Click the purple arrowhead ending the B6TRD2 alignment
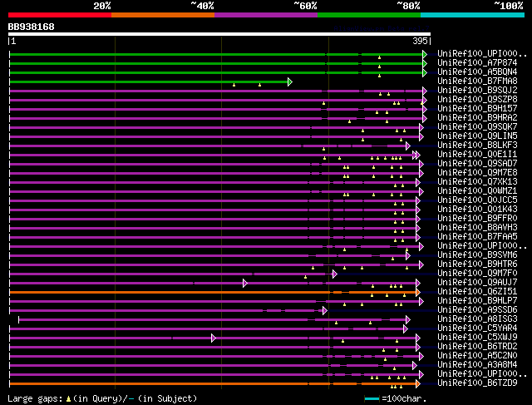The height and width of the screenshot is (405, 532). point(418,348)
